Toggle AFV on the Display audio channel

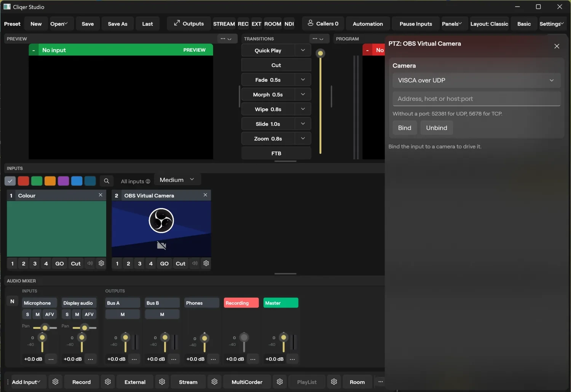89,314
